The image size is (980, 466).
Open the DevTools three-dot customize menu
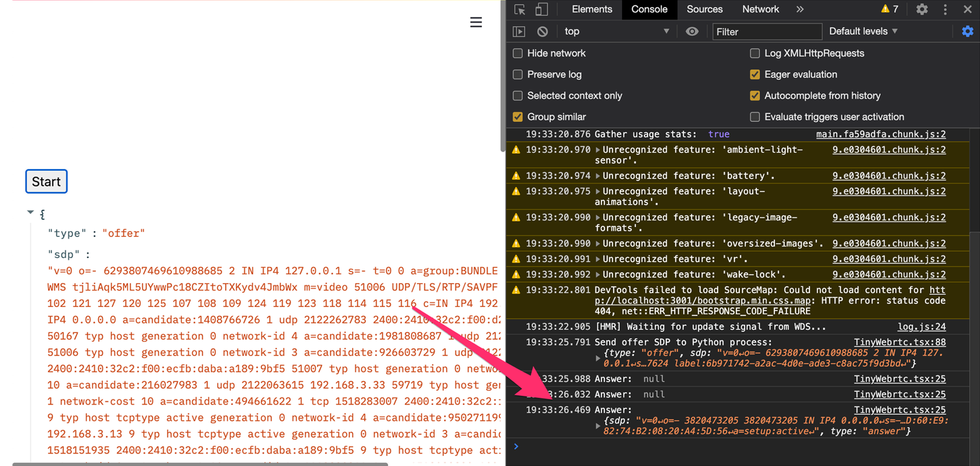[x=945, y=9]
